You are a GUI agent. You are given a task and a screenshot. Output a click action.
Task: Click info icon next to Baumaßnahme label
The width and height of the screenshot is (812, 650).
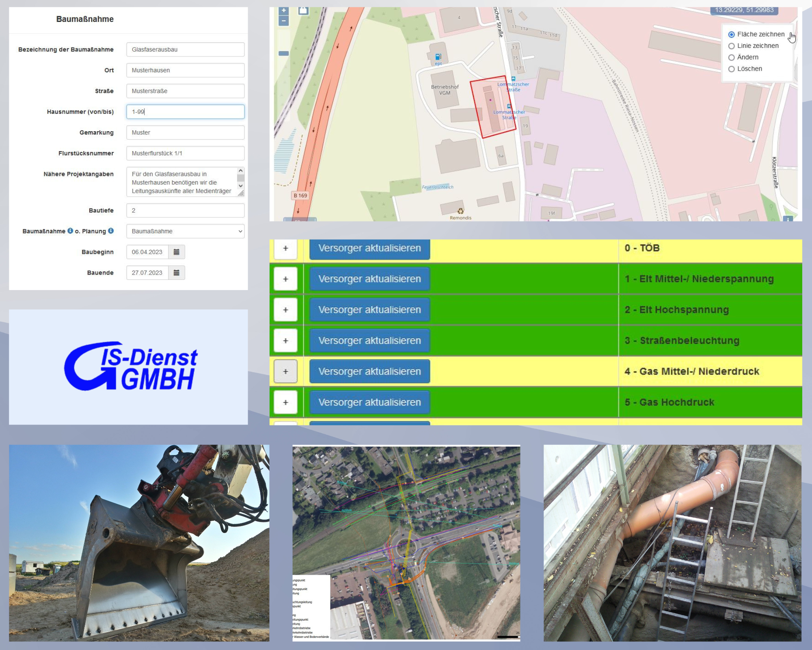70,231
